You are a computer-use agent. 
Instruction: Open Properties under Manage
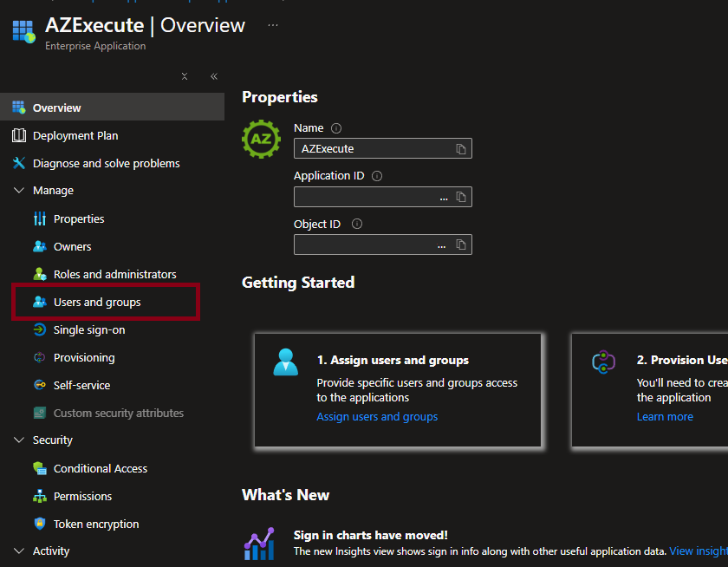(79, 218)
